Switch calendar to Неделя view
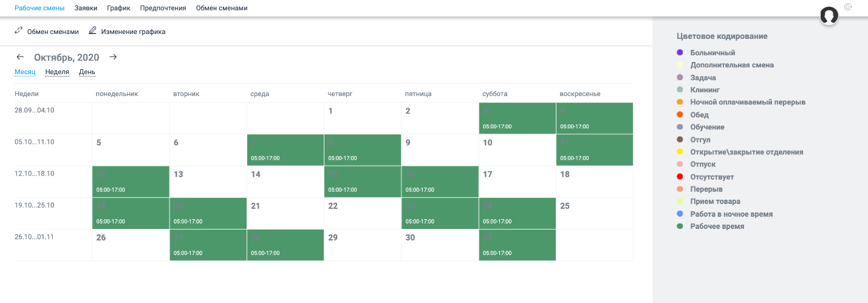The height and width of the screenshot is (303, 868). coord(57,72)
